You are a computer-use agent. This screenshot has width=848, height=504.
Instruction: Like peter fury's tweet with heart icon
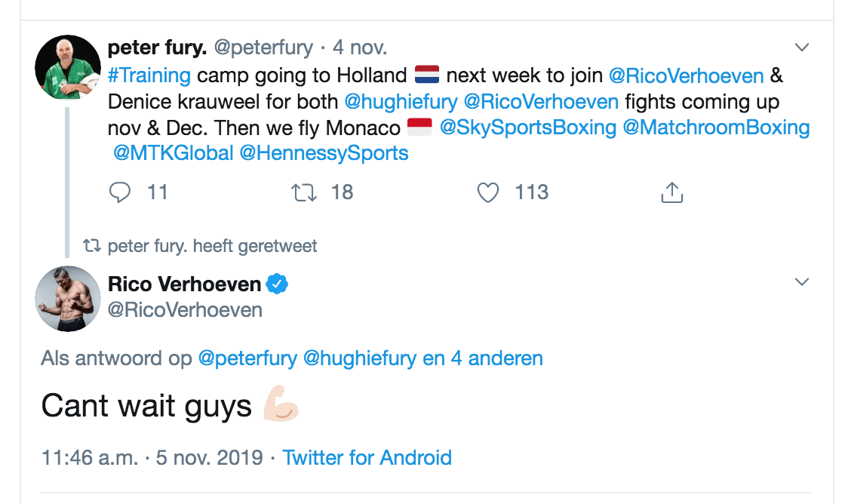pos(489,192)
